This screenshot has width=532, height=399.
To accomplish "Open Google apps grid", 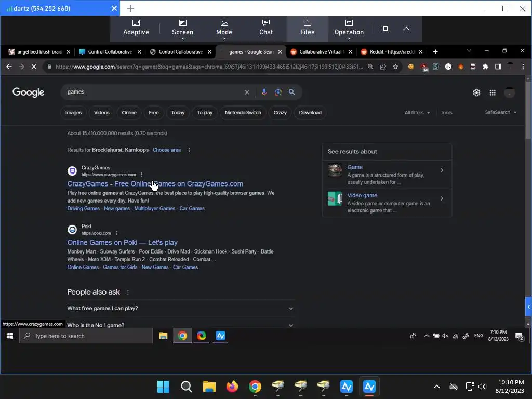I will click(x=493, y=92).
